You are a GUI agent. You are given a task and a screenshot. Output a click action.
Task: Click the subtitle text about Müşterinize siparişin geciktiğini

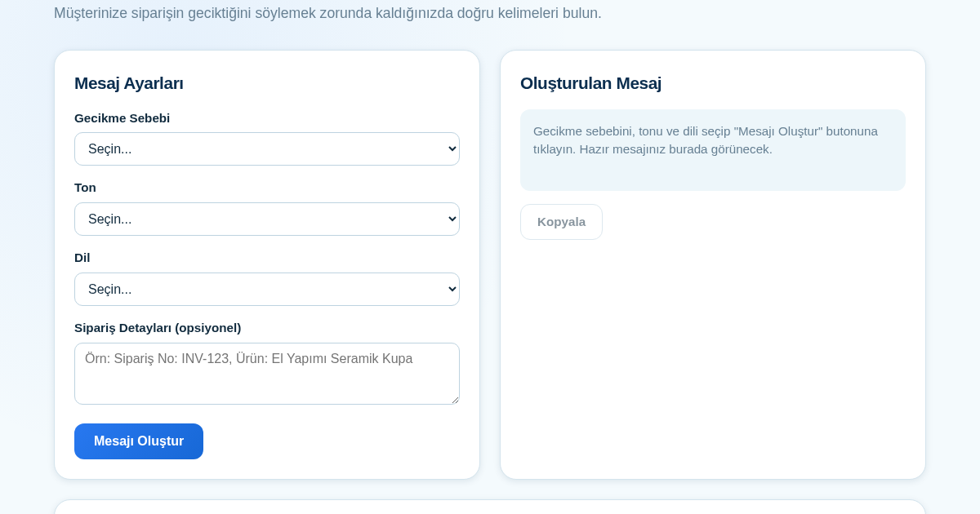coord(327,13)
